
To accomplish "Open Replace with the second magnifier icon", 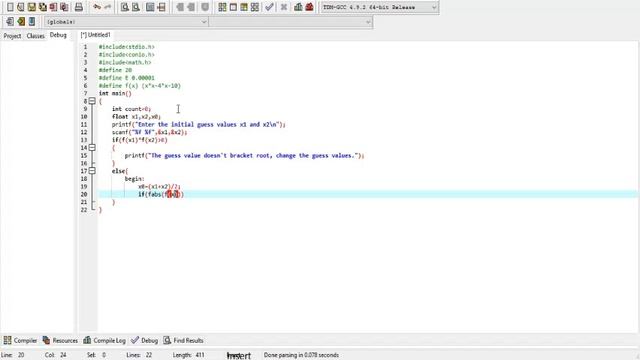I will (x=136, y=7).
